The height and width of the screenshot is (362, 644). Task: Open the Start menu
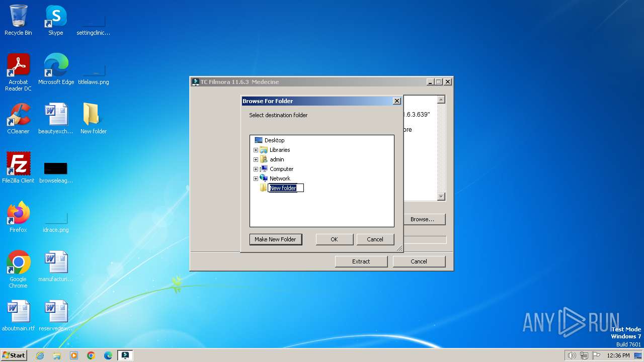point(14,355)
